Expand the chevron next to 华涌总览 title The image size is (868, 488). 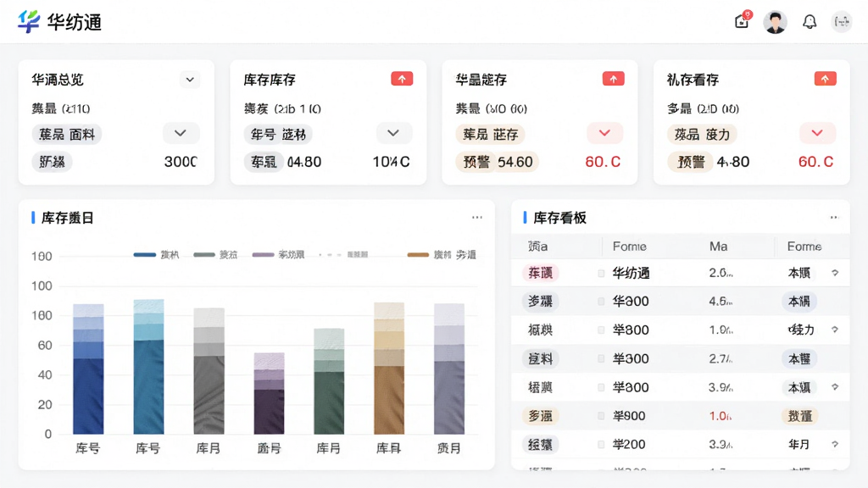190,80
